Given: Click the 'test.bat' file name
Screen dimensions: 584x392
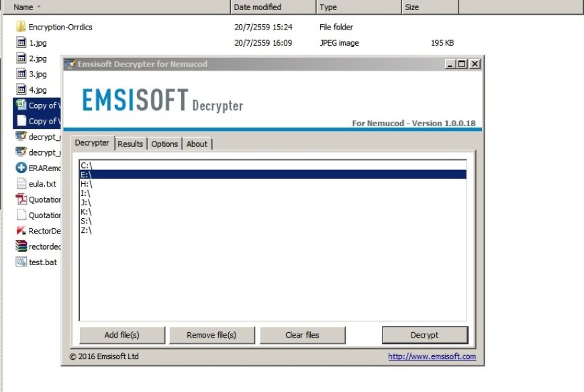Looking at the screenshot, I should pyautogui.click(x=43, y=262).
